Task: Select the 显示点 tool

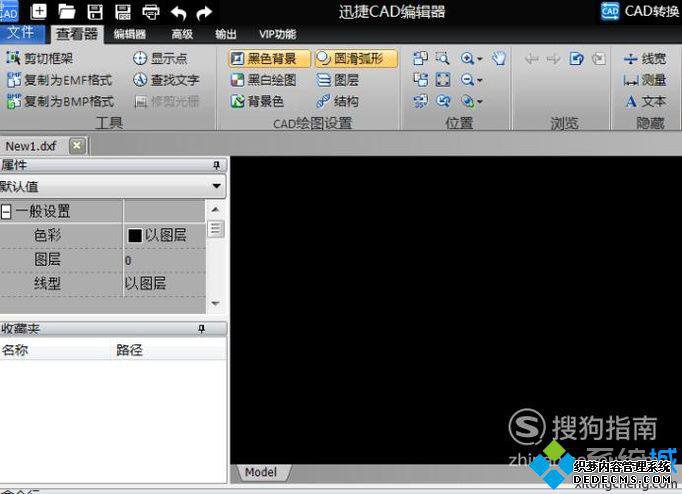Action: [160, 58]
